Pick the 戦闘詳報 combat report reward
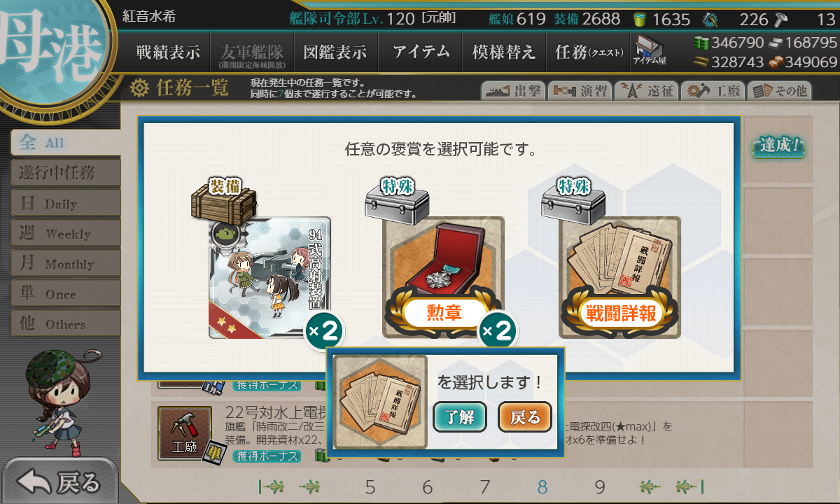The image size is (840, 504). (x=619, y=278)
